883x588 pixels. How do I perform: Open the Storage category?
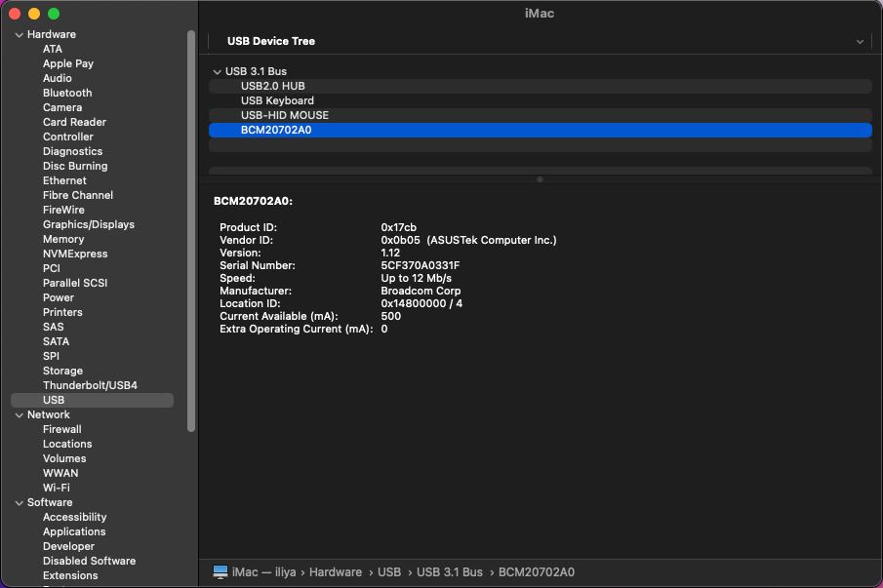pos(62,371)
